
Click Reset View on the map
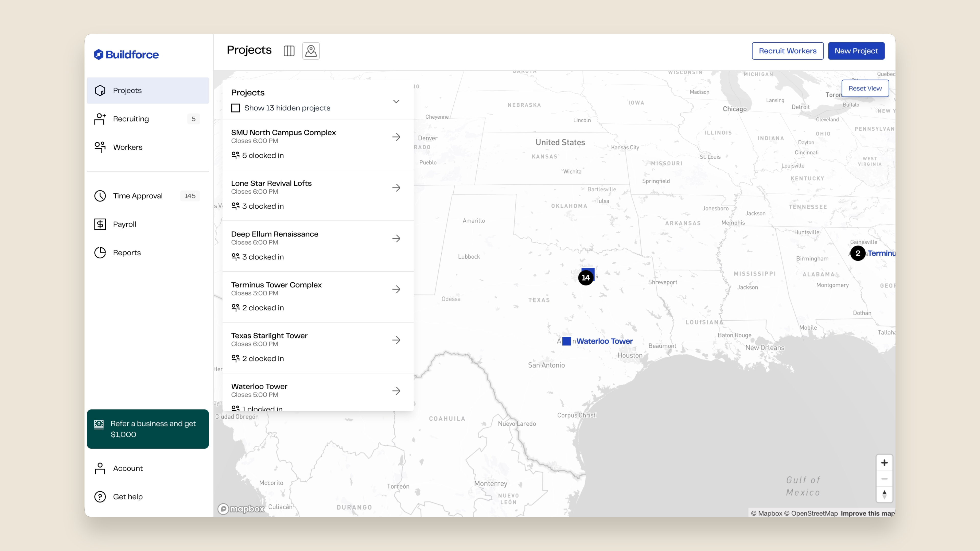[x=865, y=88]
